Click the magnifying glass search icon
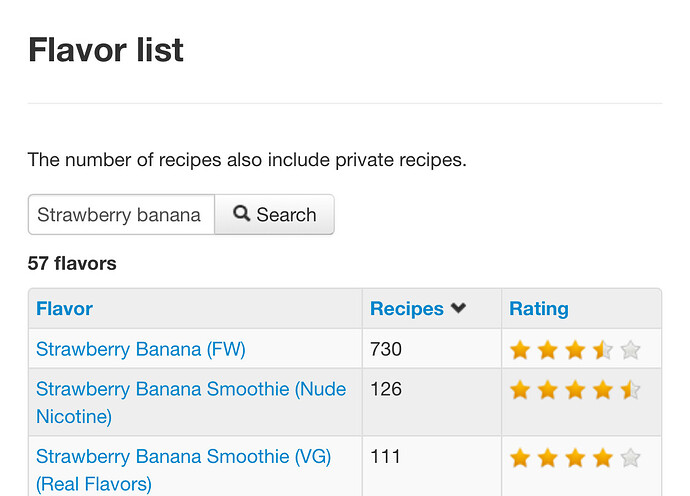This screenshot has width=690, height=496. click(242, 213)
